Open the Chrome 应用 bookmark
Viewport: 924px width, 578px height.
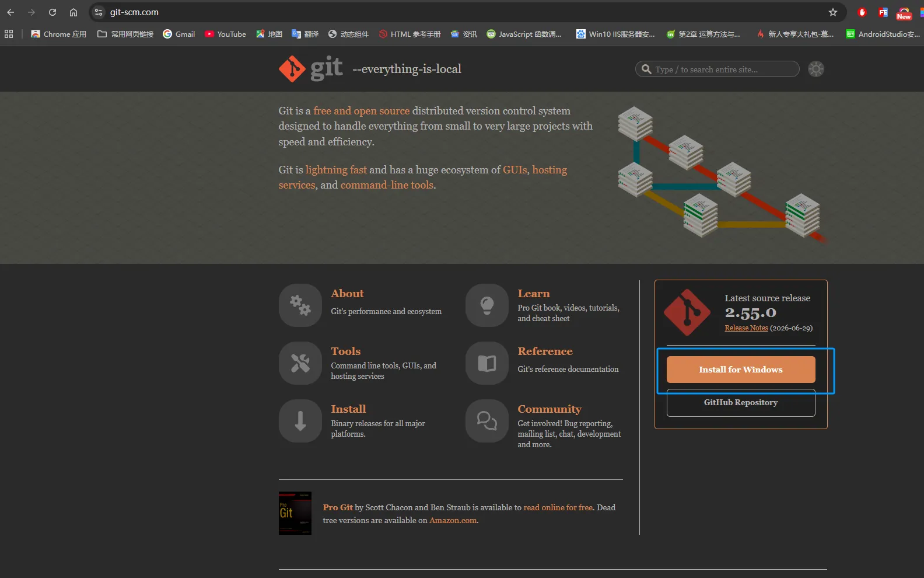coord(58,34)
